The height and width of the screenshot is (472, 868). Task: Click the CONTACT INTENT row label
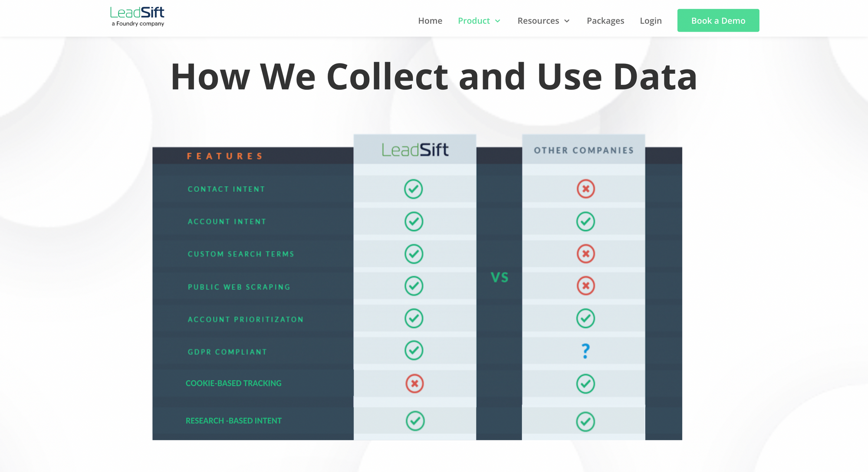point(226,189)
